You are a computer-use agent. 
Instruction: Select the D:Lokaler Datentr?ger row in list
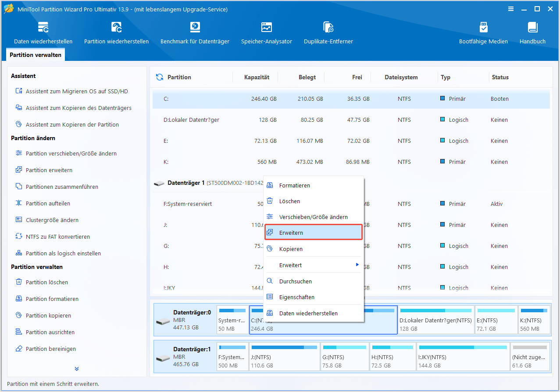tap(351, 120)
